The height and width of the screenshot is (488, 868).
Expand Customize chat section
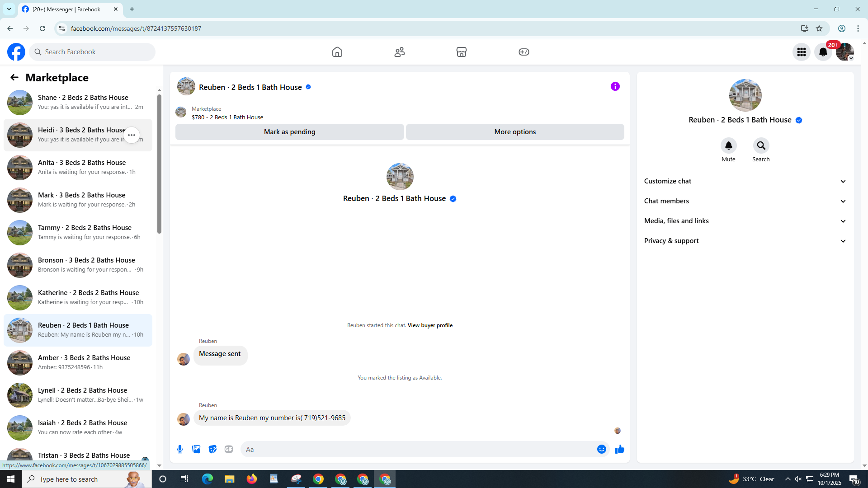tap(745, 181)
